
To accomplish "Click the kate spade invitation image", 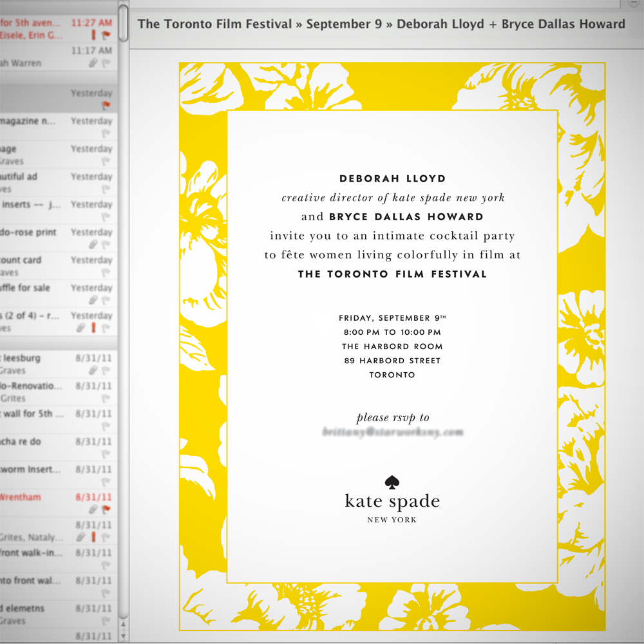I will [392, 346].
